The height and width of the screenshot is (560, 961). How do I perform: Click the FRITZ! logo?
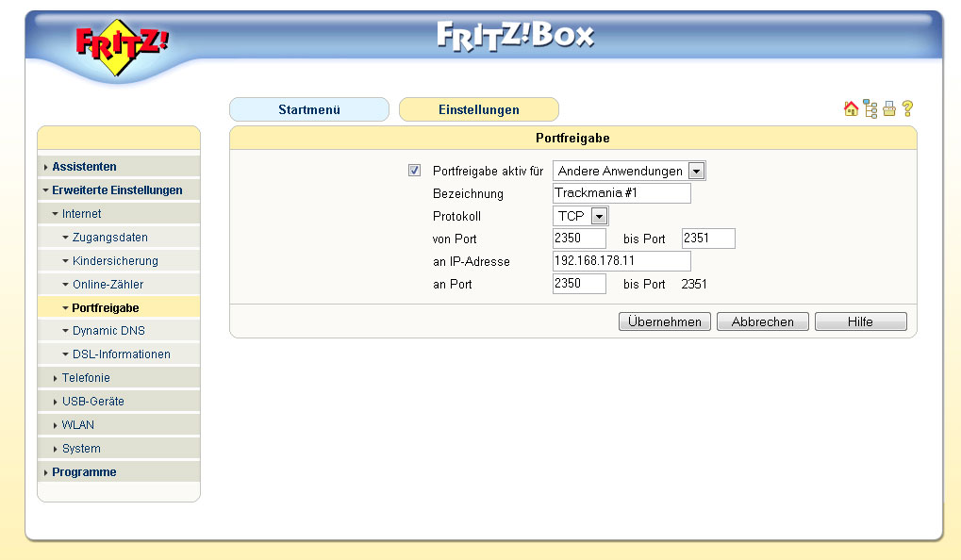point(122,46)
